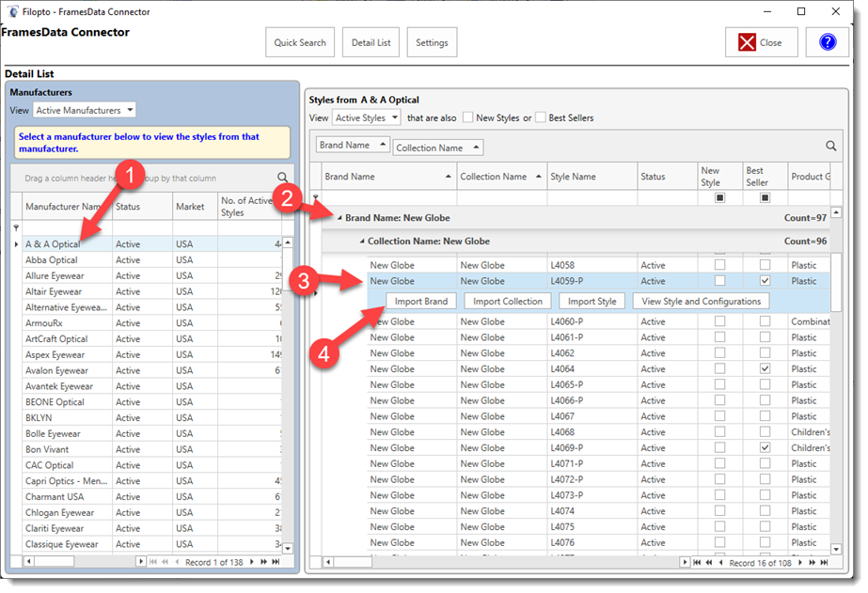Select style L4072-P row
Screen dimensions: 868x593
(598, 479)
